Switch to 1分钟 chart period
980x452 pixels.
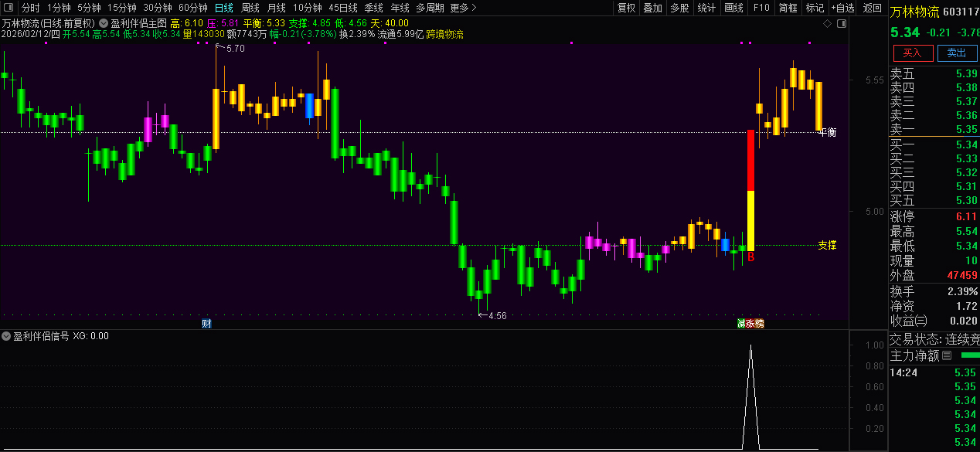[59, 8]
